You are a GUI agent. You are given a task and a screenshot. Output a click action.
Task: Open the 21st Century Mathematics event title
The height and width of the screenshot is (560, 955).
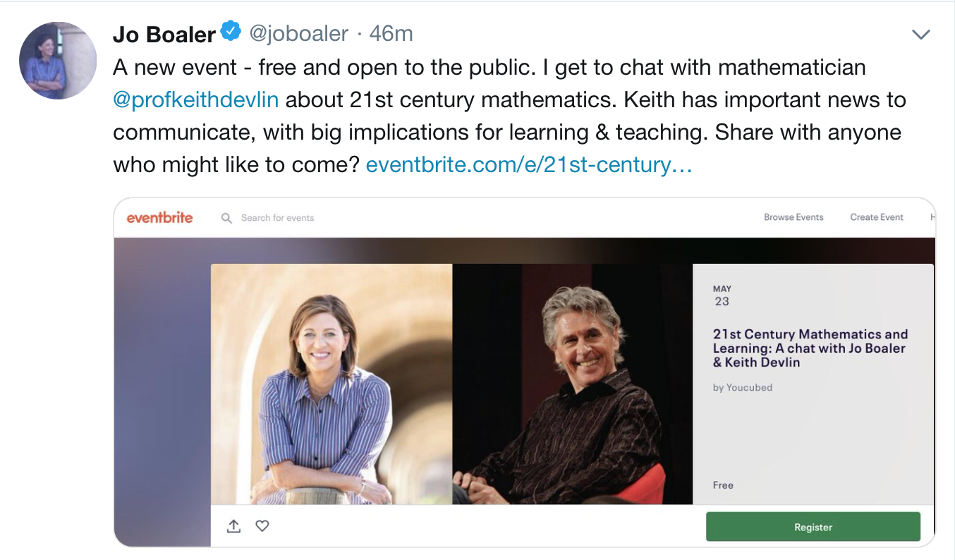(810, 348)
